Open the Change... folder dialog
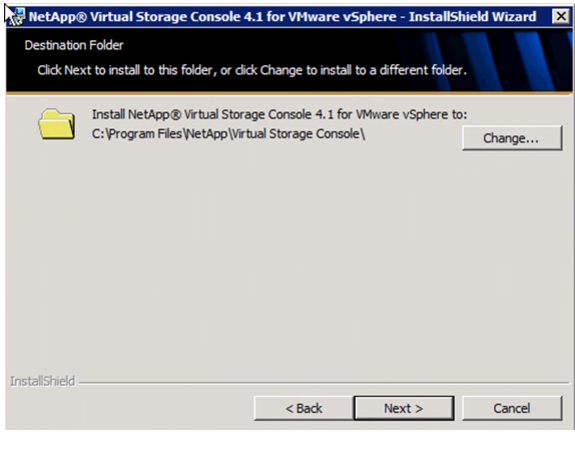 point(512,138)
